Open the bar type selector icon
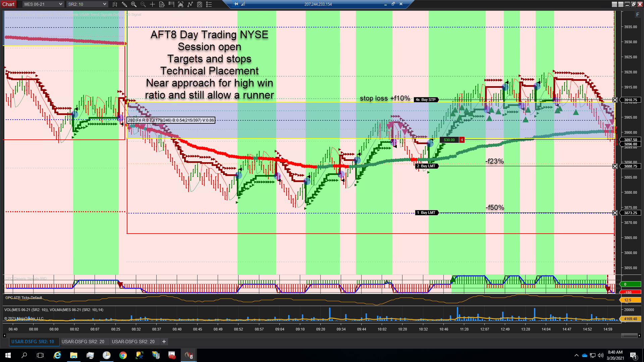The width and height of the screenshot is (644, 362). [x=115, y=4]
